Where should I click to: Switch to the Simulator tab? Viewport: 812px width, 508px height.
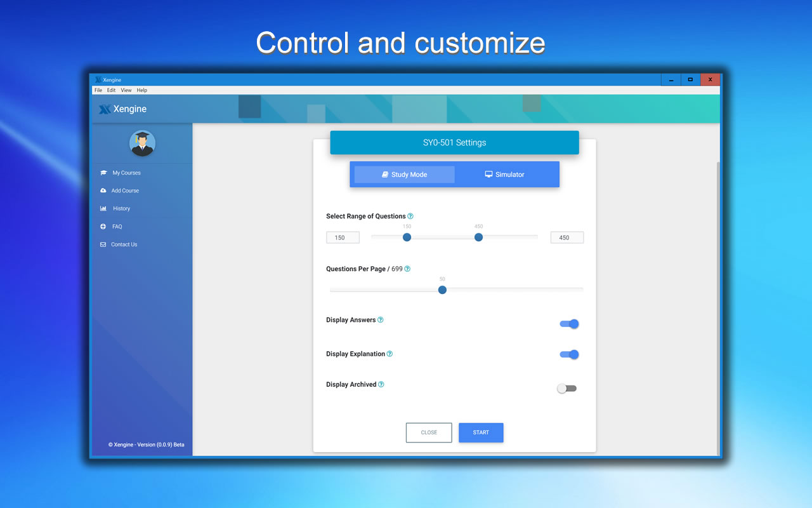pos(506,174)
